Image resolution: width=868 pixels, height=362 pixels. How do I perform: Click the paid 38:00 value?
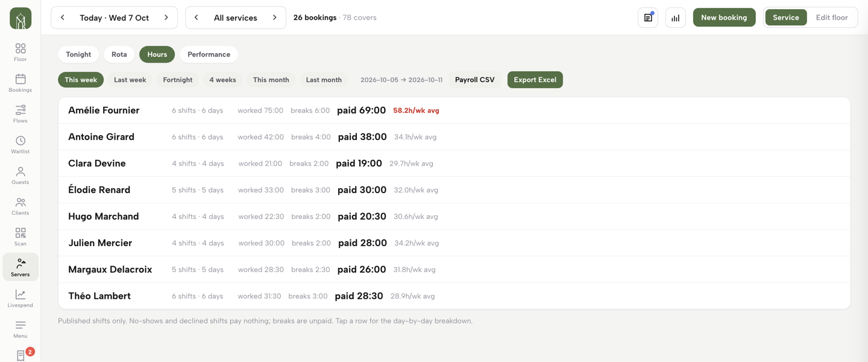tap(362, 137)
